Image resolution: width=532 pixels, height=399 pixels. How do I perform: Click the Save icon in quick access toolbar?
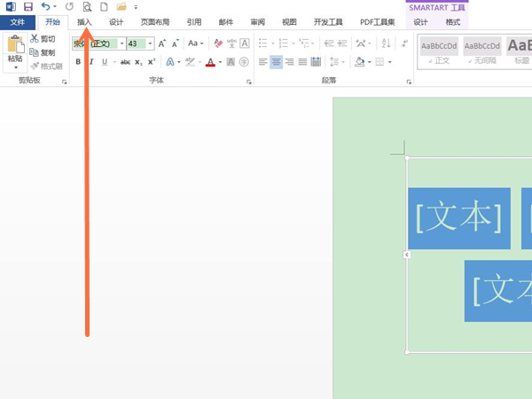pos(28,6)
